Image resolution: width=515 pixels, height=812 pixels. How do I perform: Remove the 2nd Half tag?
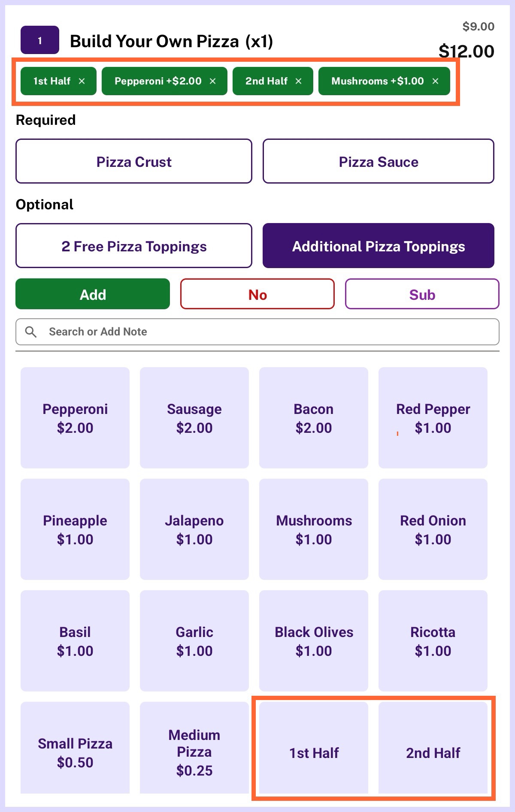click(x=299, y=81)
